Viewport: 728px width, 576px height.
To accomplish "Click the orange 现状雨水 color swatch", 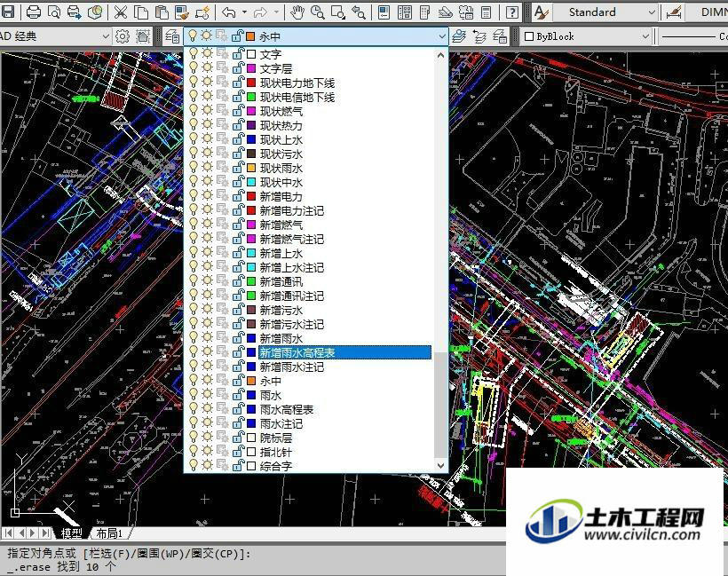I will 251,168.
